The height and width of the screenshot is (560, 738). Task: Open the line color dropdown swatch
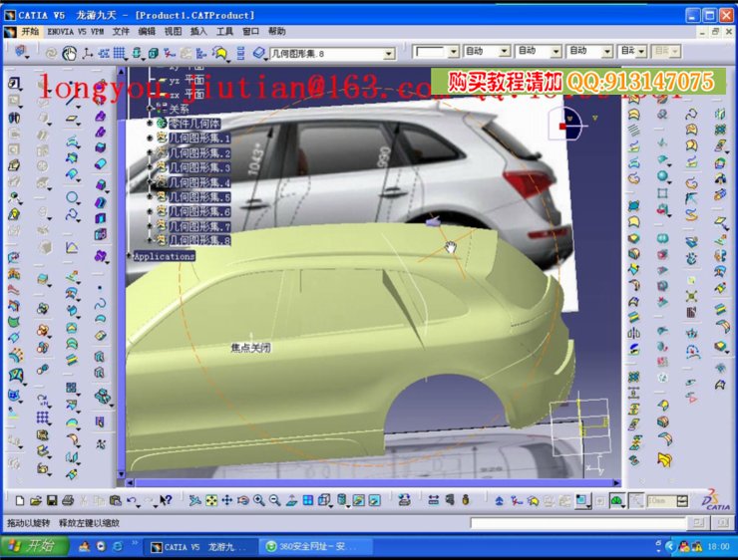coord(453,51)
